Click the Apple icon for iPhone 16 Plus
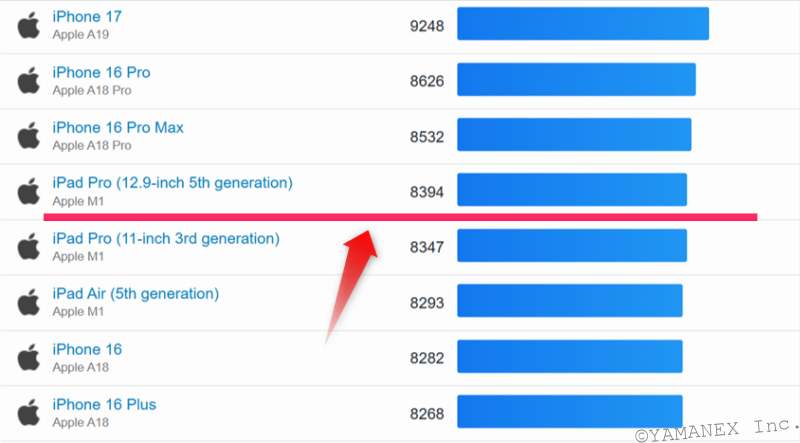The width and height of the screenshot is (800, 443). pyautogui.click(x=28, y=412)
